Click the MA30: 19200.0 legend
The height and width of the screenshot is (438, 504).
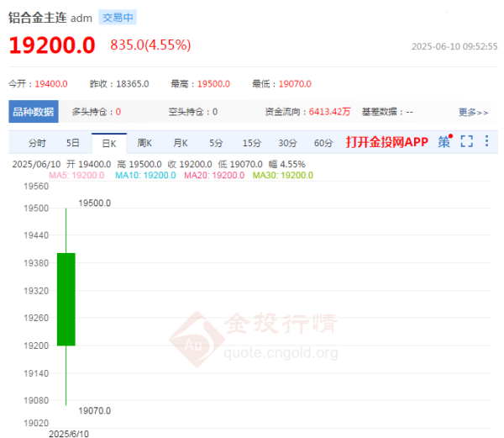click(283, 175)
